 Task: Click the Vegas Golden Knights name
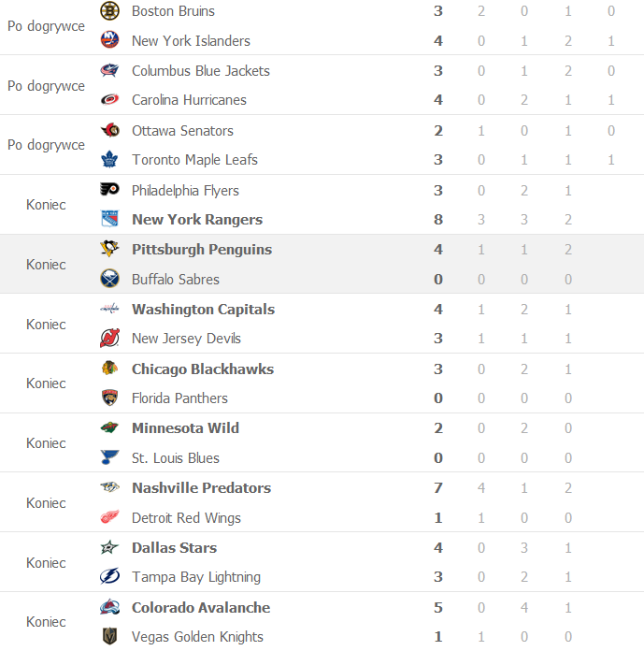(x=197, y=637)
